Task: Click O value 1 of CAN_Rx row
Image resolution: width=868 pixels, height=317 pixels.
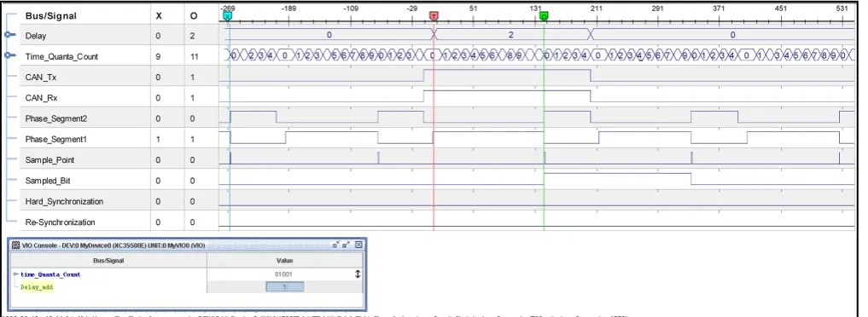Action: tap(193, 98)
